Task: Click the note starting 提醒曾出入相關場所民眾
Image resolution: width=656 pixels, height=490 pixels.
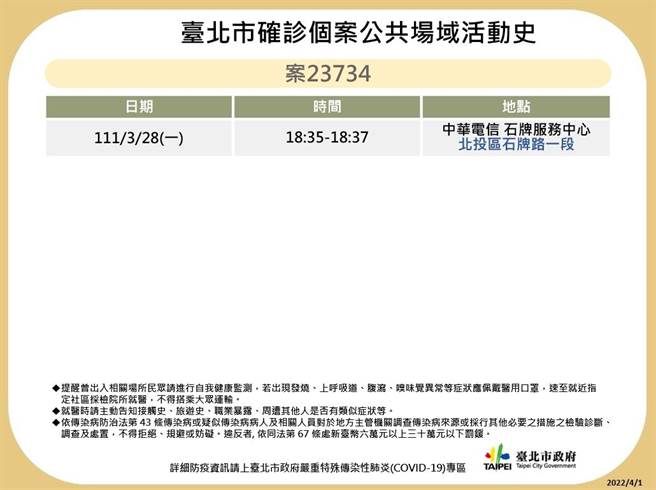Action: coord(324,393)
